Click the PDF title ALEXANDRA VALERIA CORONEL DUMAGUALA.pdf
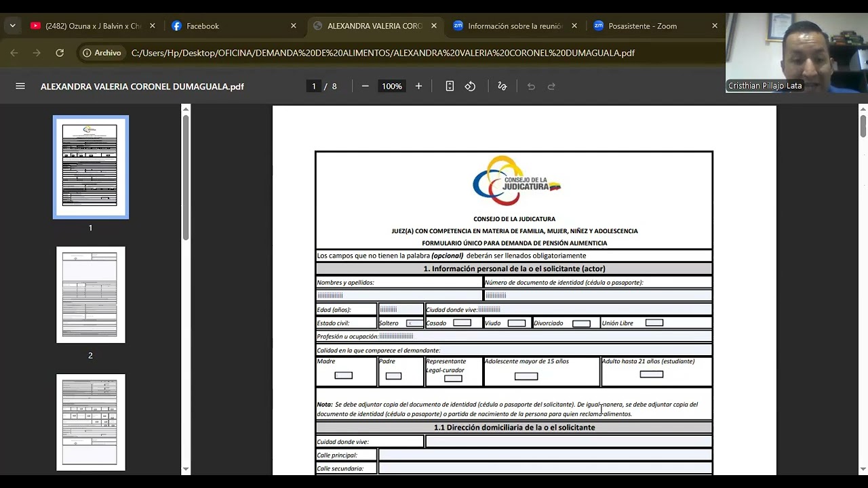 142,87
